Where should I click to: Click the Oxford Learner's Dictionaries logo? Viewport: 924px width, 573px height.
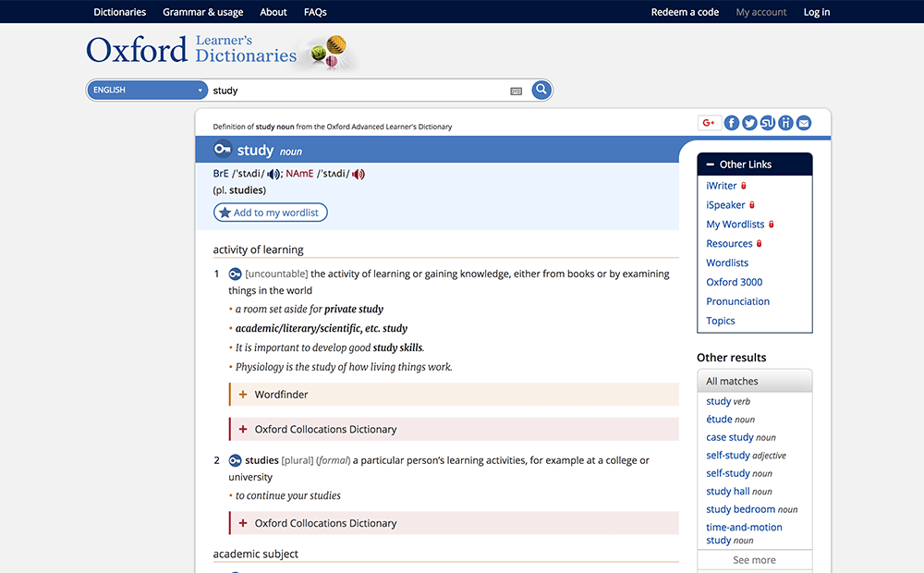point(191,50)
